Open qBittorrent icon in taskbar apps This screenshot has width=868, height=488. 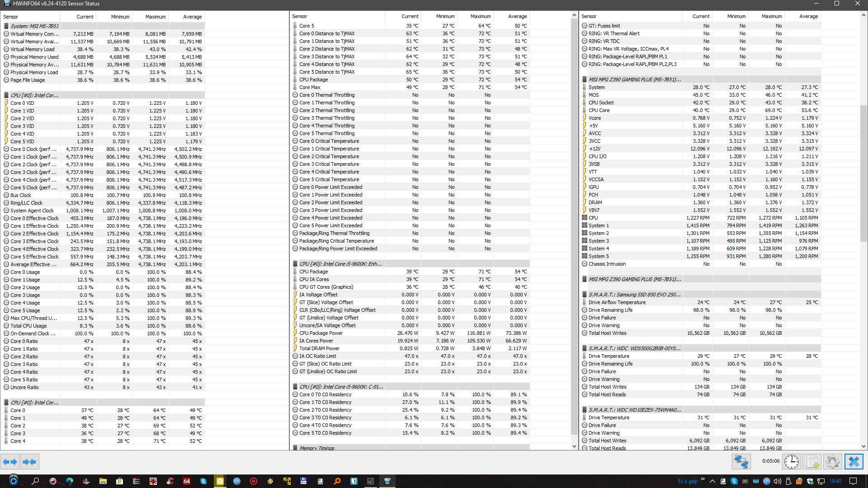(x=237, y=481)
